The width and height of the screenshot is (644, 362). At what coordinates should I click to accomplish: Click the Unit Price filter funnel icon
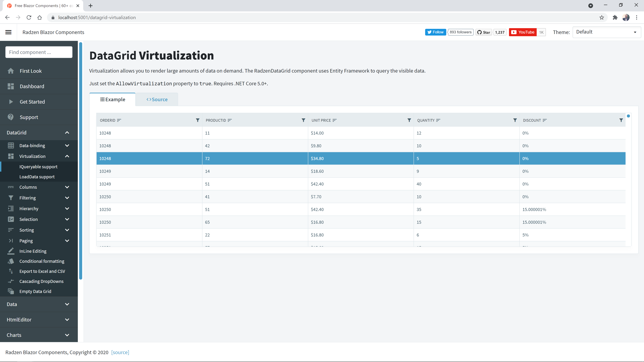tap(409, 120)
